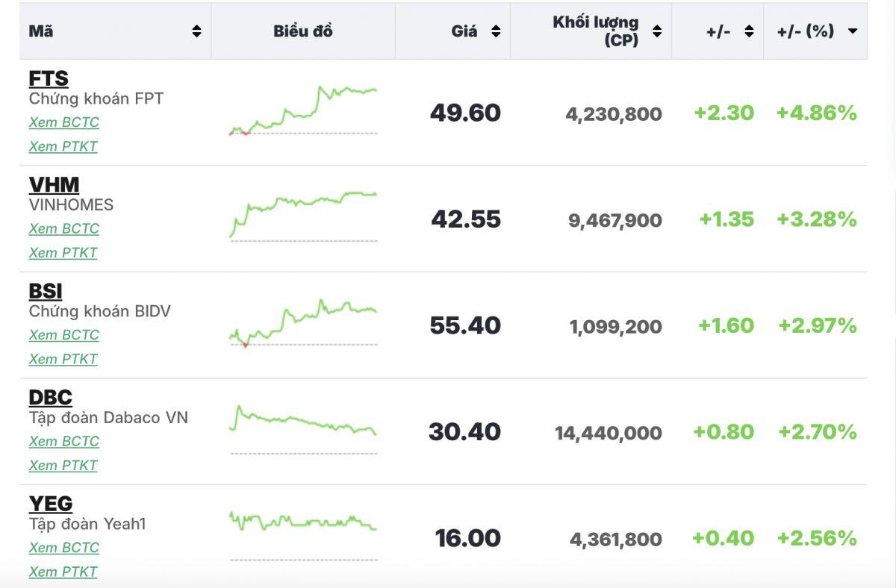Open the VHM stock ticker link
Screen dimensions: 896x588
point(54,184)
